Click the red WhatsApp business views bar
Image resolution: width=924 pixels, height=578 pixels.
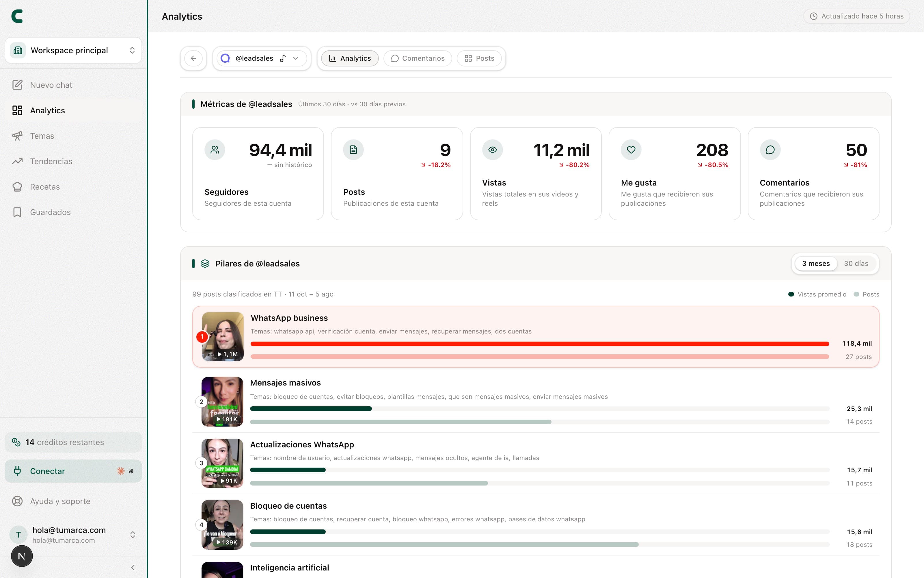[x=540, y=344]
